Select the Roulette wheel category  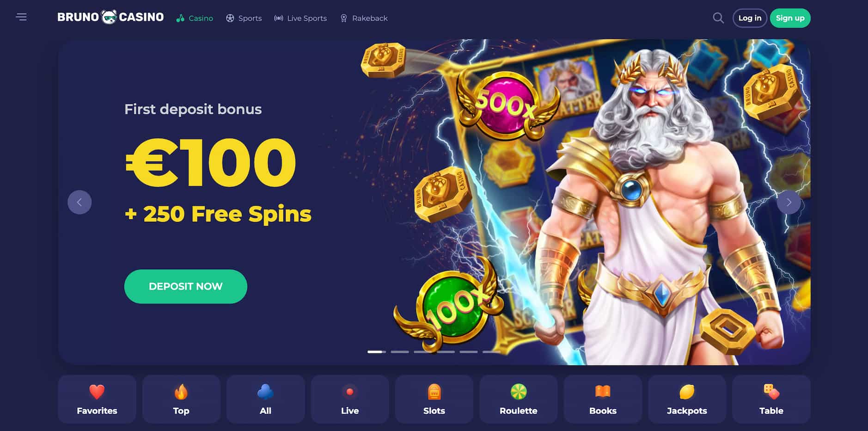519,399
